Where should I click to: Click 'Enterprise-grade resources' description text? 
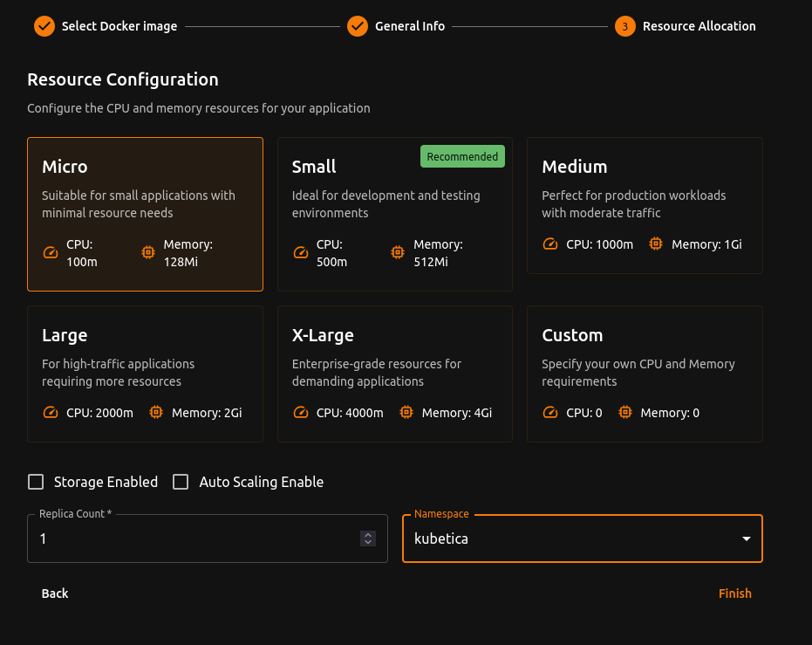tap(377, 373)
